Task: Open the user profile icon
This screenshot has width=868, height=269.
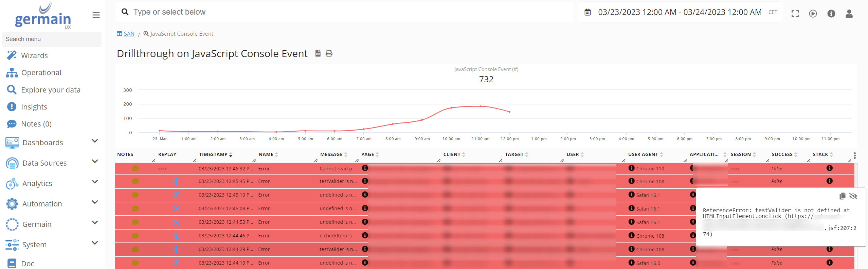Action: click(849, 14)
